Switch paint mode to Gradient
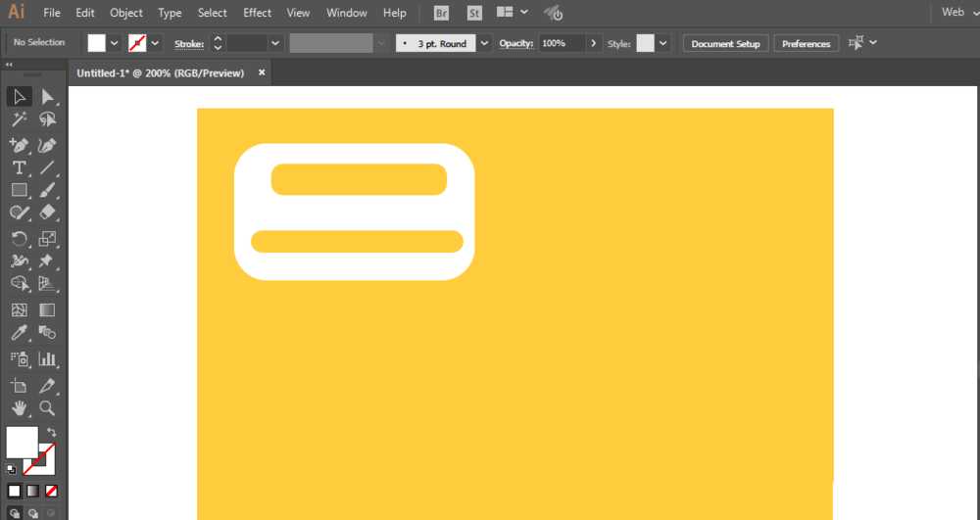This screenshot has width=980, height=520. [x=32, y=491]
